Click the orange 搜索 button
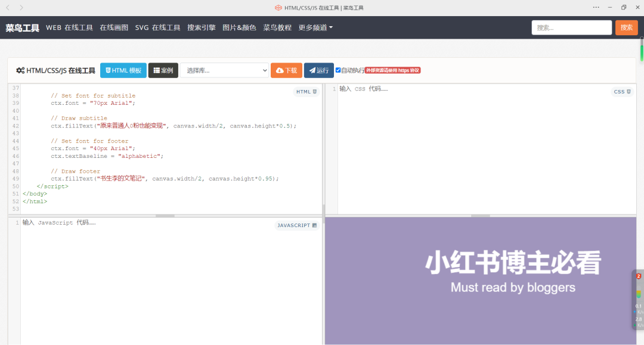This screenshot has width=644, height=345. (x=626, y=27)
